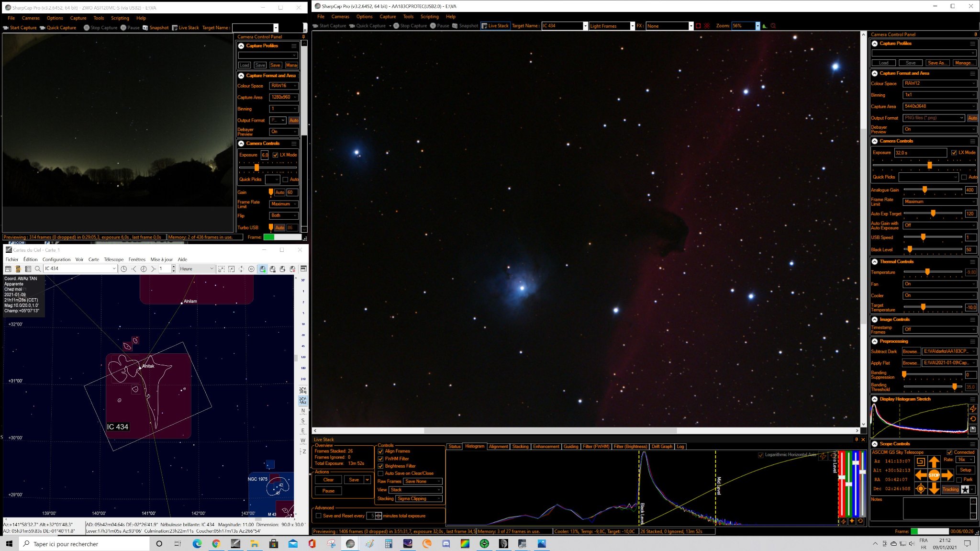The height and width of the screenshot is (551, 980).
Task: Click the Pause button in Live Stack Actions
Action: coord(328,491)
